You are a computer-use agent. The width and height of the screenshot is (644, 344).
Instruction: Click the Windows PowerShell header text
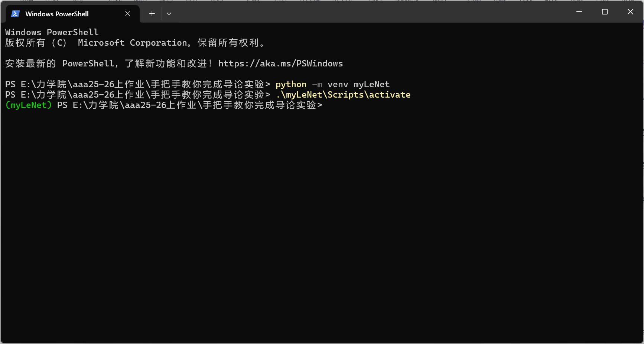coord(51,32)
